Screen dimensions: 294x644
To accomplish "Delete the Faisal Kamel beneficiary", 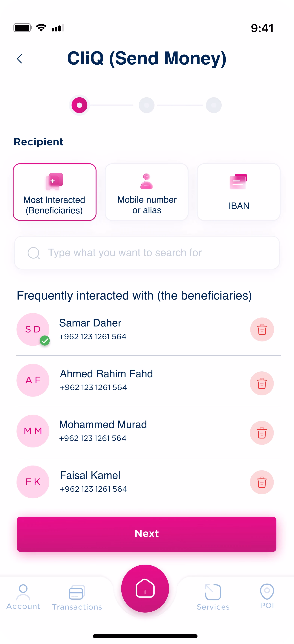I will [262, 482].
